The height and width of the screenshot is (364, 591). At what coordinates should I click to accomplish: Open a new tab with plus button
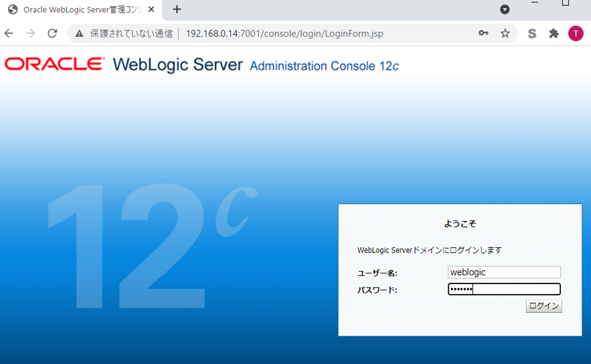tap(177, 9)
